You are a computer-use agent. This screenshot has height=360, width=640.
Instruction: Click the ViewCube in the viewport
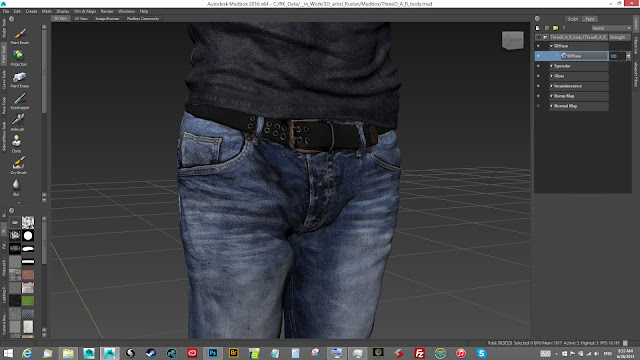(x=513, y=40)
